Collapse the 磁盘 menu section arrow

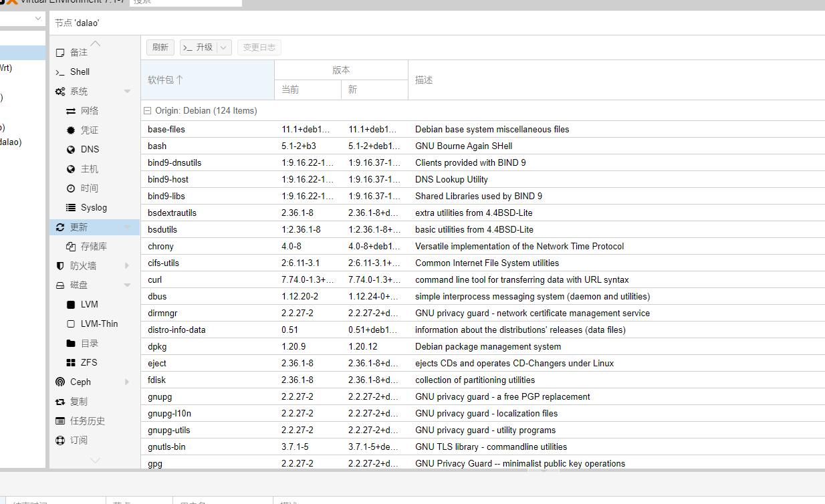[127, 285]
